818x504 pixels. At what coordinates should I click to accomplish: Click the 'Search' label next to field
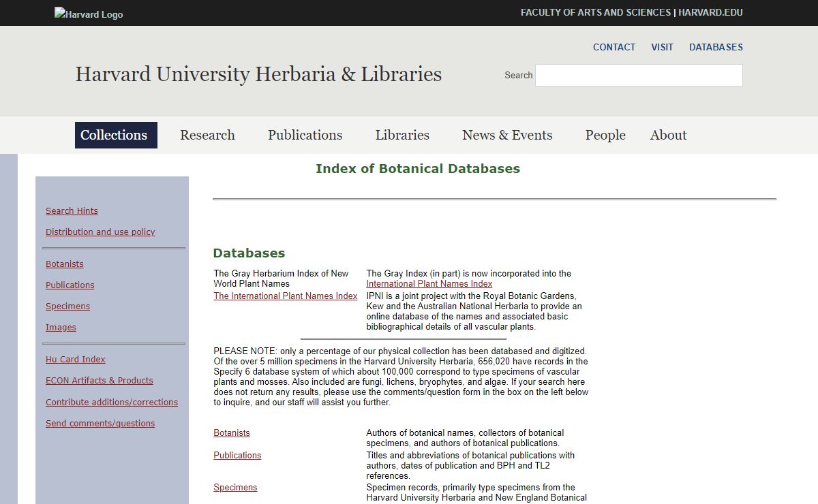518,75
